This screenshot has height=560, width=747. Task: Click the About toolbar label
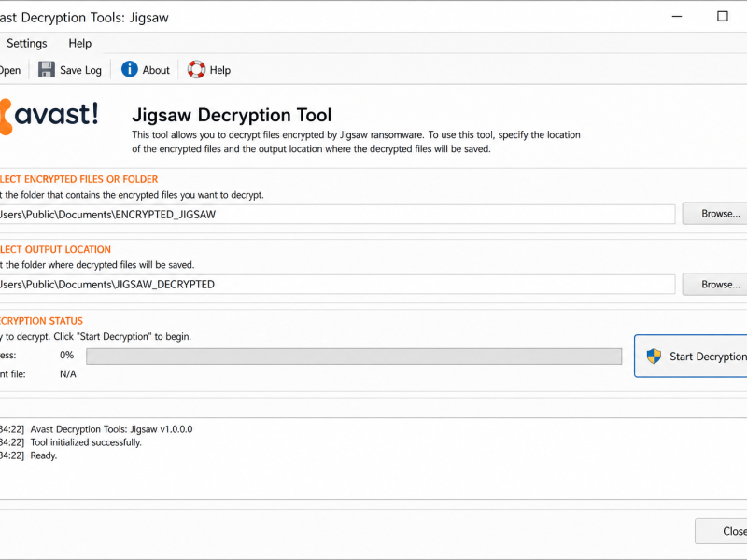(x=156, y=70)
